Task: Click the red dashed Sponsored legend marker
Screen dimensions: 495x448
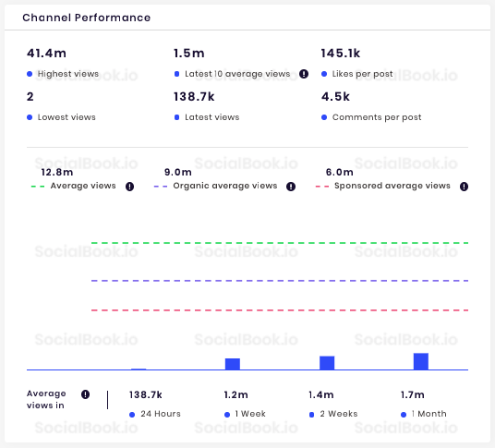Action: [322, 187]
